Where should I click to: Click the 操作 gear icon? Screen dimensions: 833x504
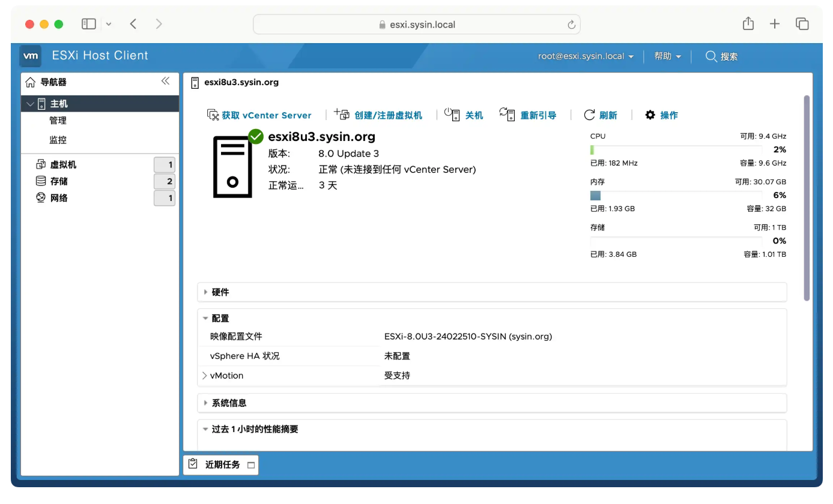point(650,115)
